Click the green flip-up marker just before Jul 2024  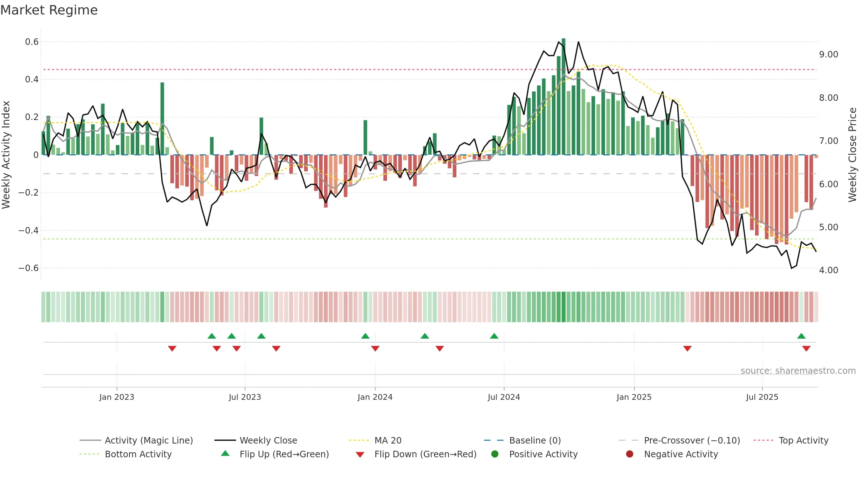coord(494,336)
